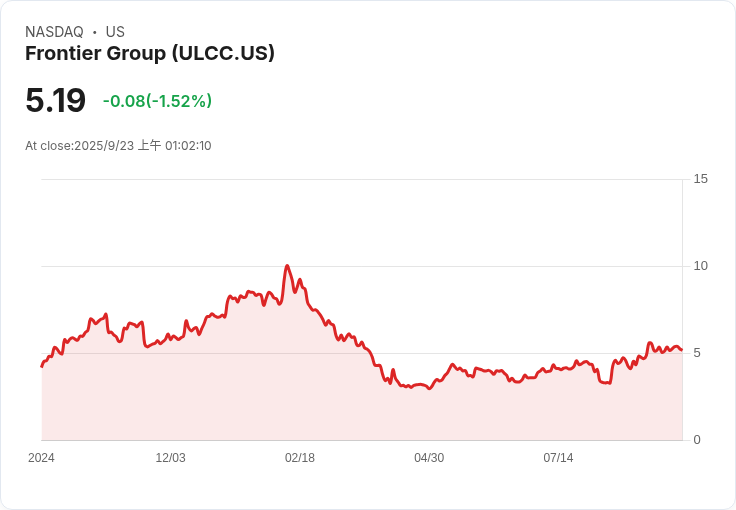Viewport: 736px width, 510px height.
Task: Select the -0.08(-1.52%) price change
Action: click(x=157, y=101)
